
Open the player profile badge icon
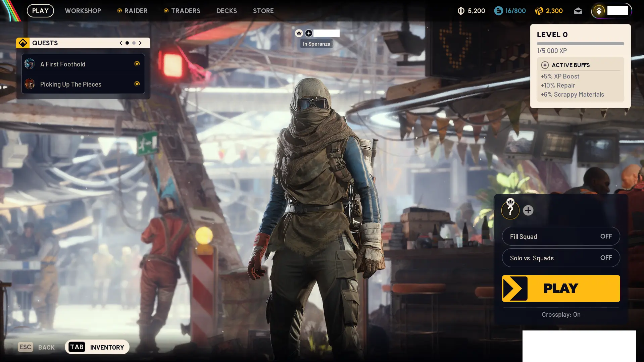tap(599, 11)
